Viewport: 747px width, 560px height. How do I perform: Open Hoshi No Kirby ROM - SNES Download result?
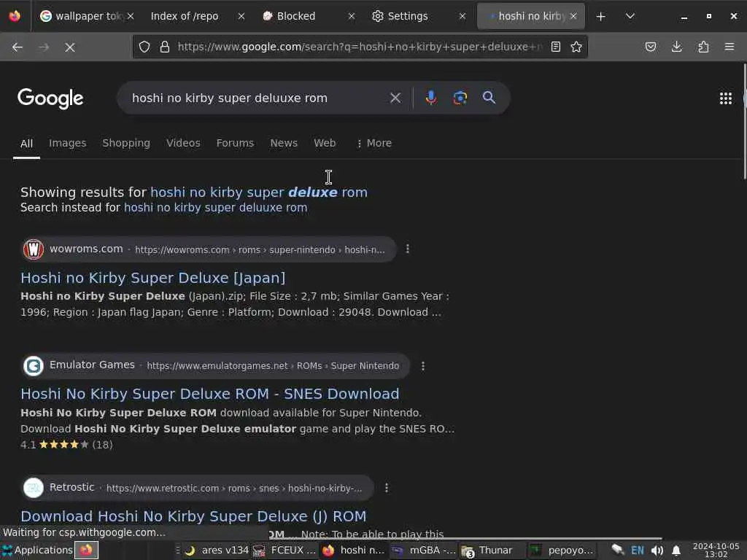(x=209, y=394)
